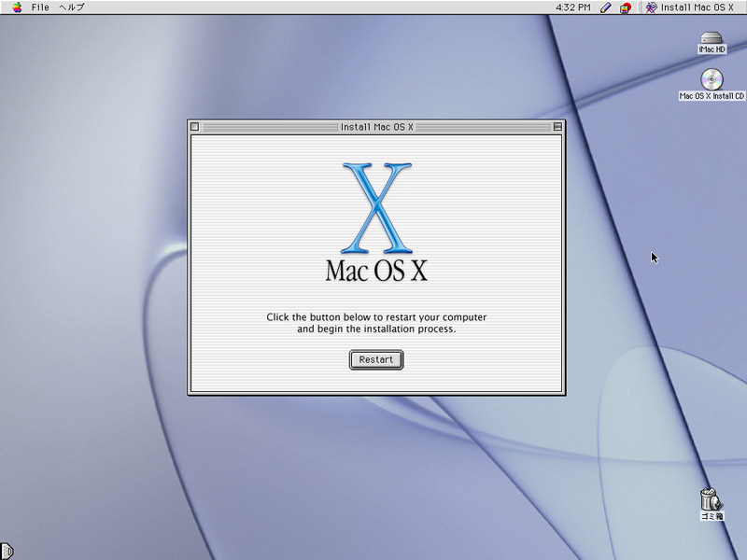This screenshot has width=747, height=560.
Task: Expand the Control Strip tab at bottom-left
Action: [x=7, y=551]
